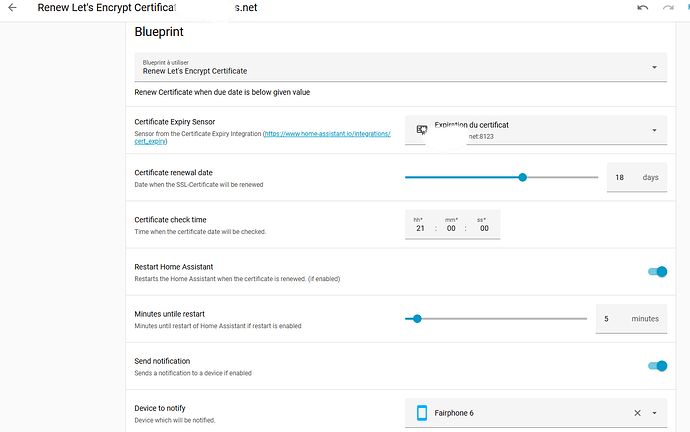Image resolution: width=690 pixels, height=432 pixels.
Task: Click the Certificate renewal date label
Action: [173, 172]
